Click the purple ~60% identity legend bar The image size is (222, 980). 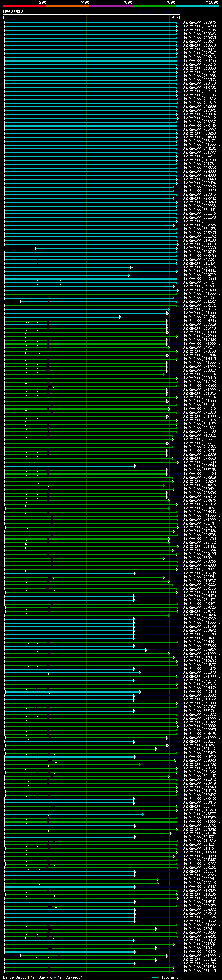coord(111,6)
